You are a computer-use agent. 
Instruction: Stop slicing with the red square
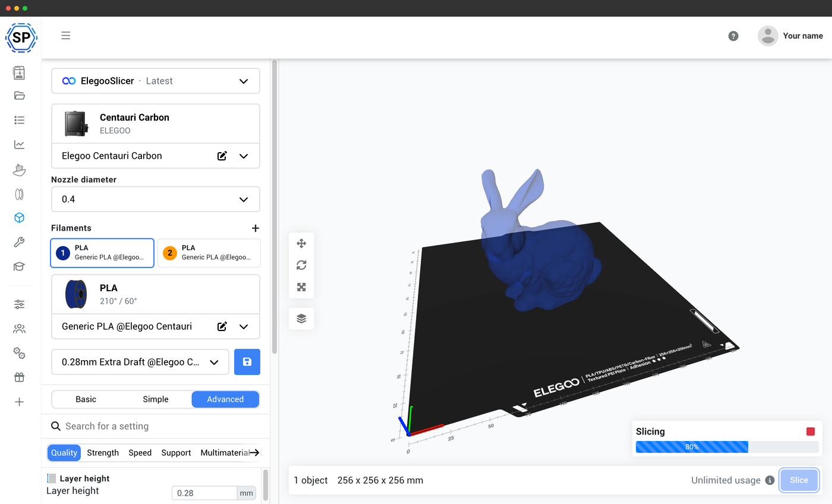811,431
